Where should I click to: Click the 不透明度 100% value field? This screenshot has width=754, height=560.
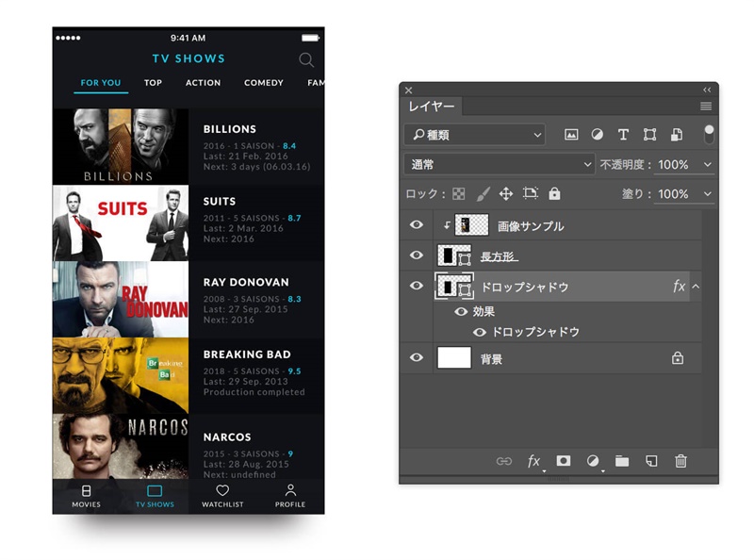tap(673, 165)
